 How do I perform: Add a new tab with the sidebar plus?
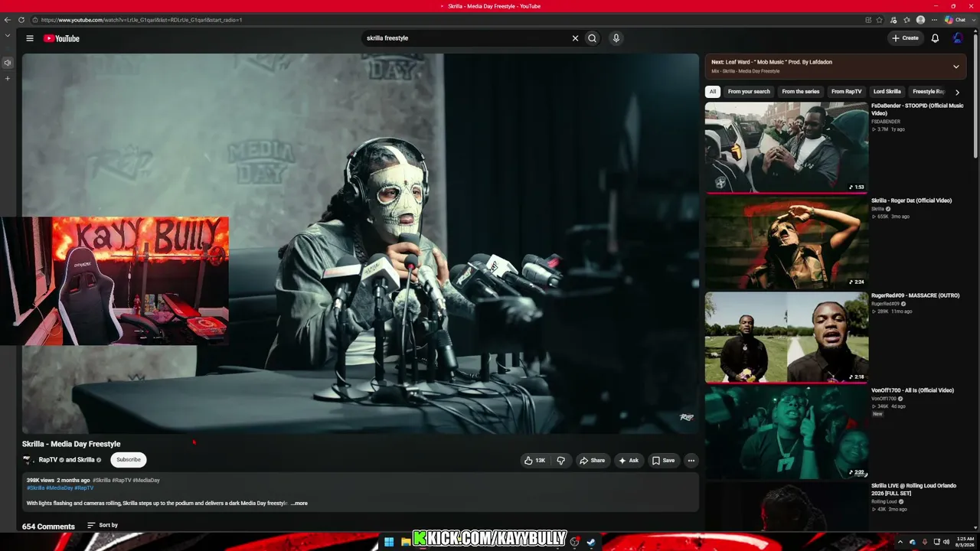pyautogui.click(x=8, y=78)
